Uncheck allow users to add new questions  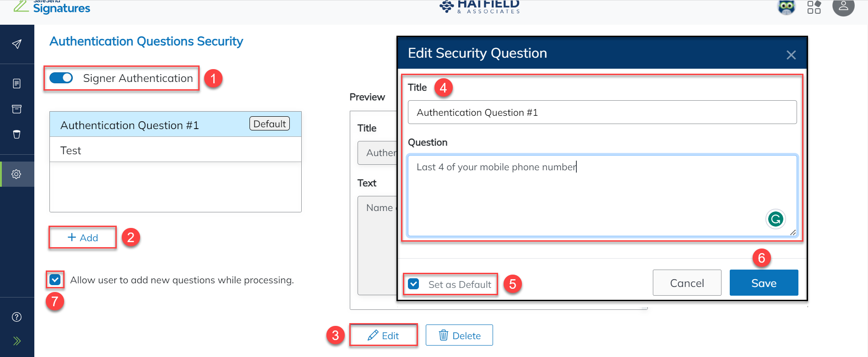55,280
